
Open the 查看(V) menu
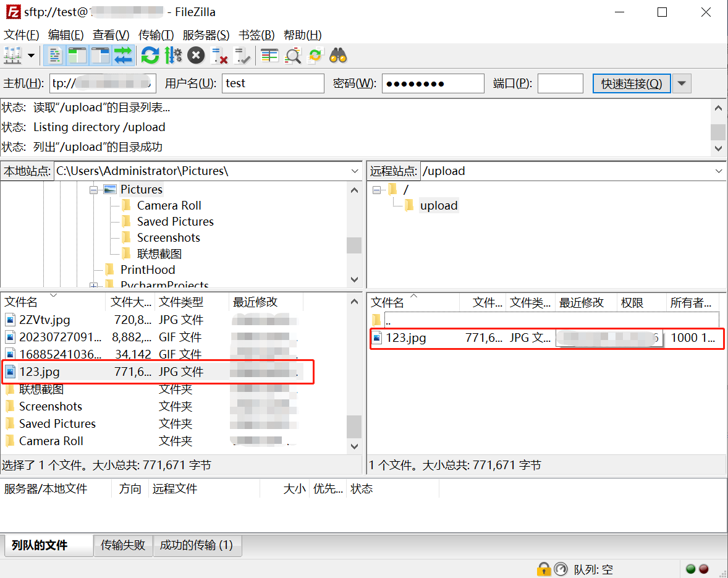point(111,35)
